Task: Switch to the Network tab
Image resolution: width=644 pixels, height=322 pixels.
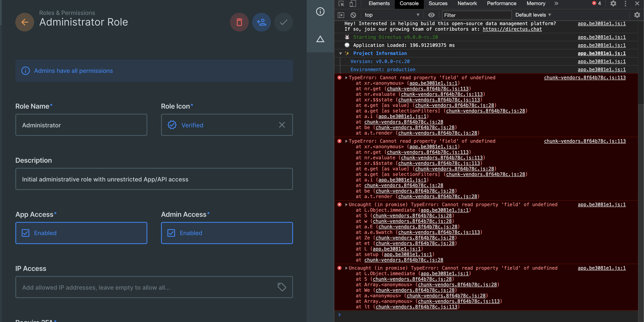Action: click(467, 3)
